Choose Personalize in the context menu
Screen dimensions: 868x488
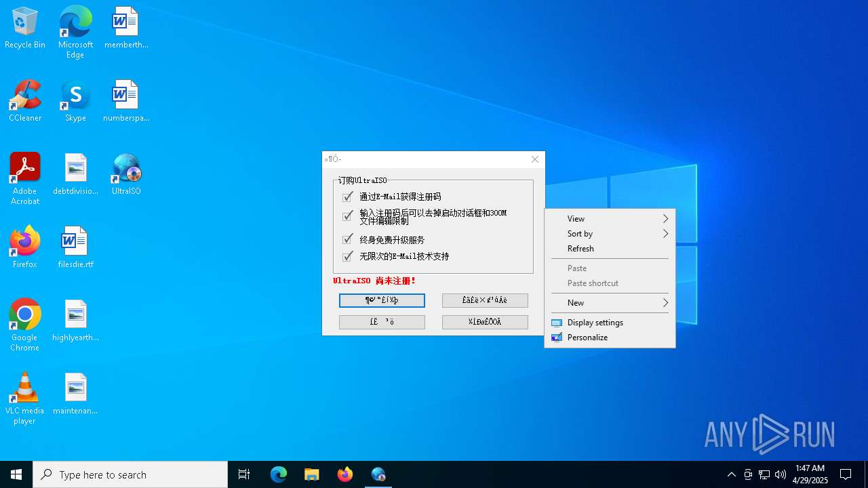point(610,338)
